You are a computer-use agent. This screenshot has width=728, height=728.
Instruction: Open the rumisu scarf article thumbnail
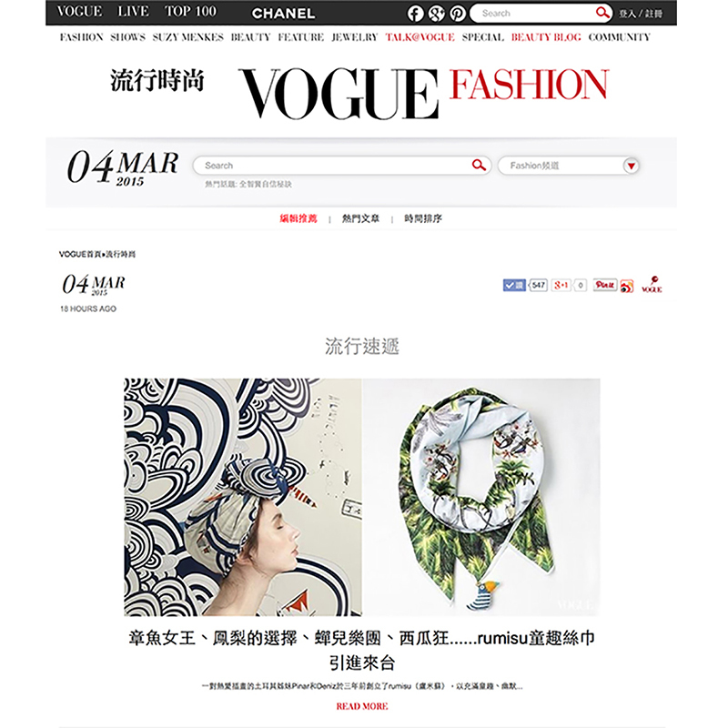pos(362,497)
